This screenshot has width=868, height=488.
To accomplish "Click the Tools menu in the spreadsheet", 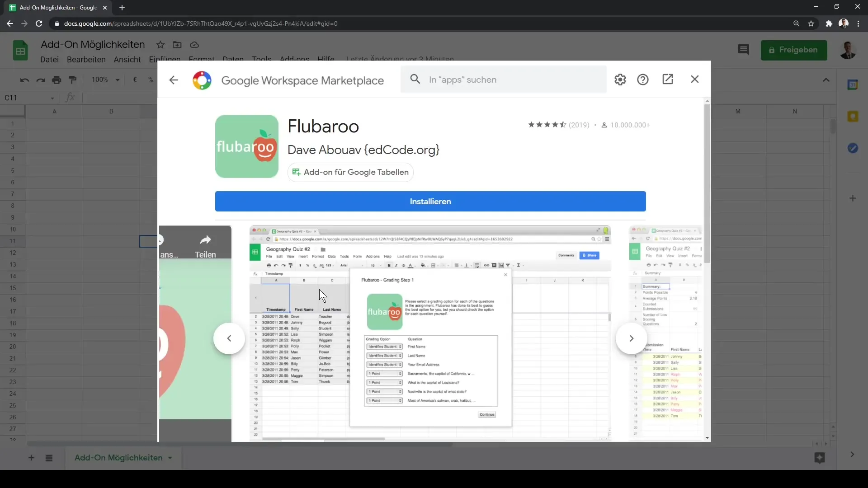I will [x=262, y=59].
